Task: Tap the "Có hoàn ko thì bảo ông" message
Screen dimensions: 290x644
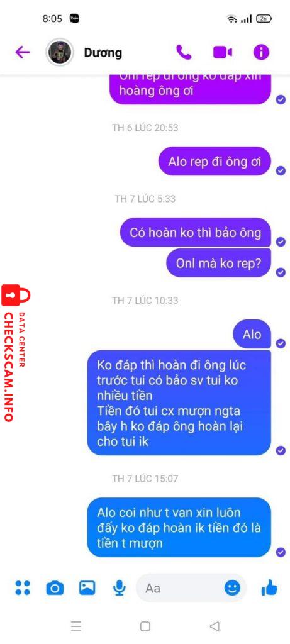Action: point(196,233)
